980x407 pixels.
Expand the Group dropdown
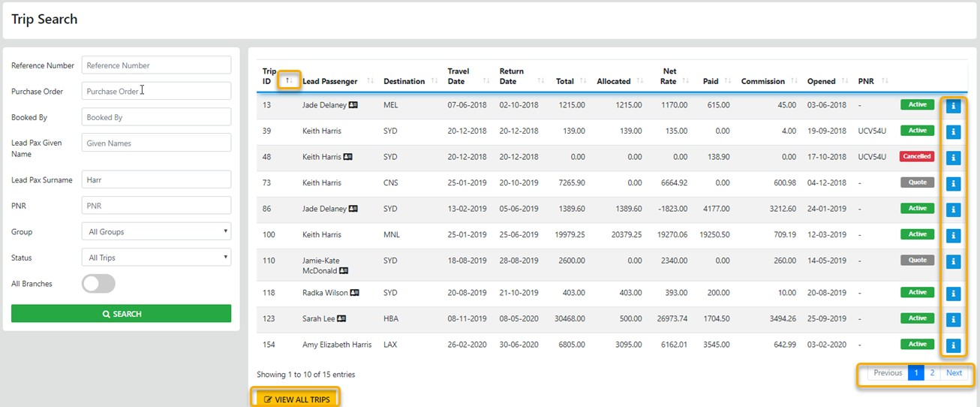click(x=156, y=232)
